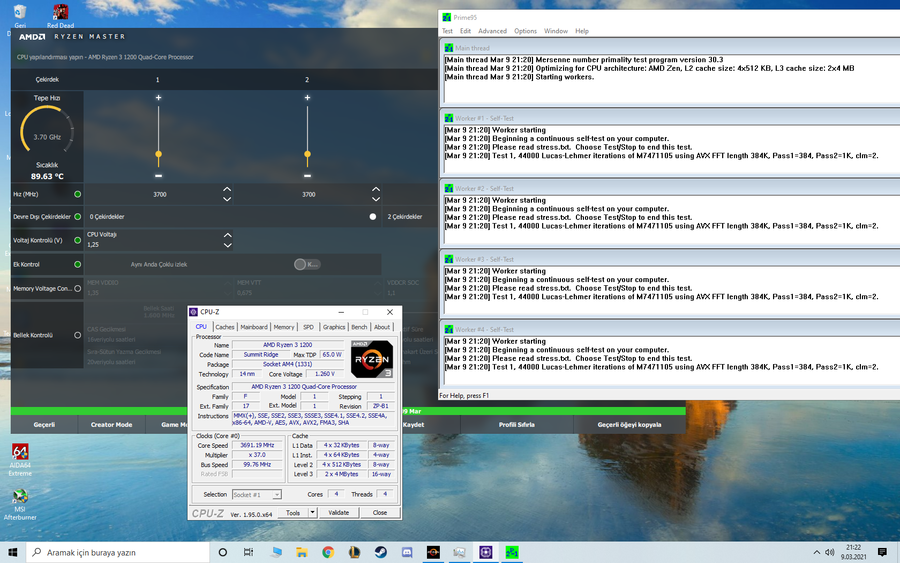The width and height of the screenshot is (900, 563).
Task: Click the Validate button in CPU-Z
Action: (x=339, y=512)
